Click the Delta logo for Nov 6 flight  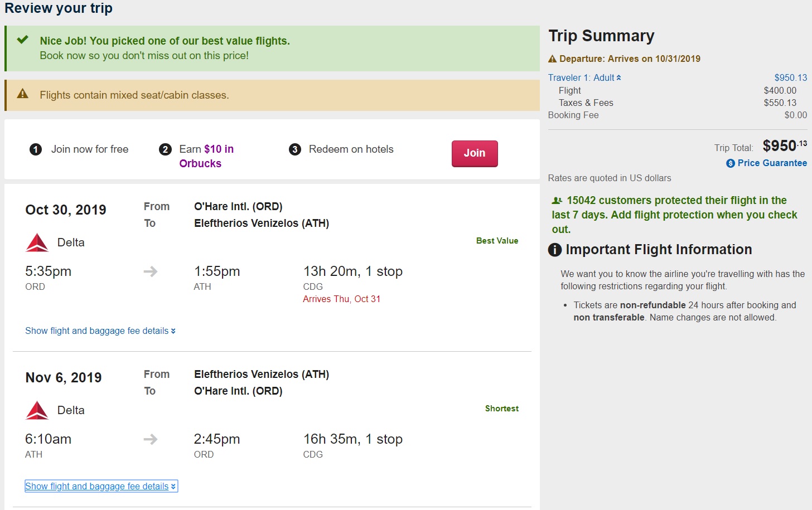coord(37,410)
